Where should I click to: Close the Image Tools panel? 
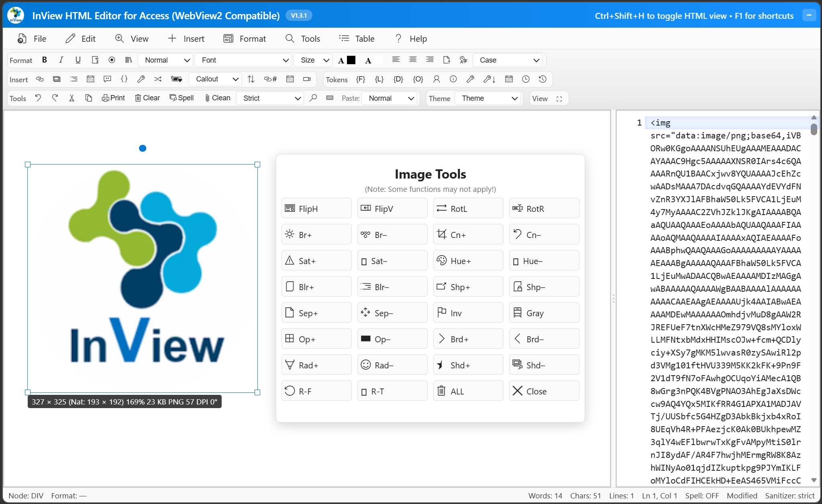(x=544, y=391)
